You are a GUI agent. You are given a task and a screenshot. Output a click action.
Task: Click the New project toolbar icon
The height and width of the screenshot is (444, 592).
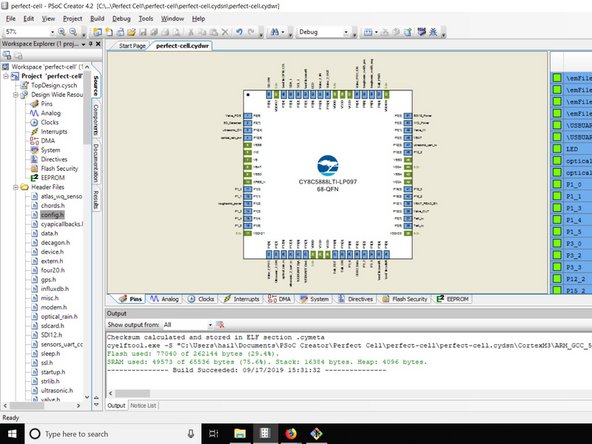pos(97,32)
